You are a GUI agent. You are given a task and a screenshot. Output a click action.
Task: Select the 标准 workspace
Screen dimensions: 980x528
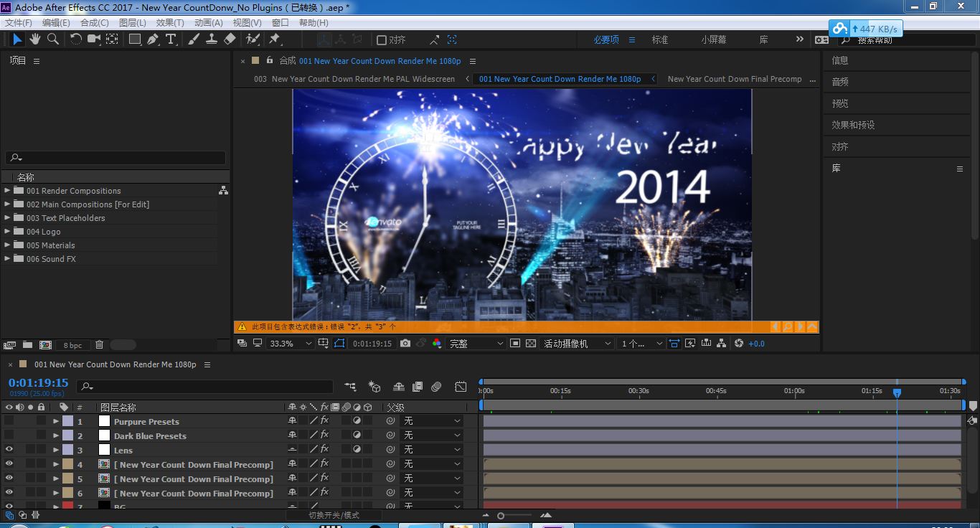pos(660,40)
